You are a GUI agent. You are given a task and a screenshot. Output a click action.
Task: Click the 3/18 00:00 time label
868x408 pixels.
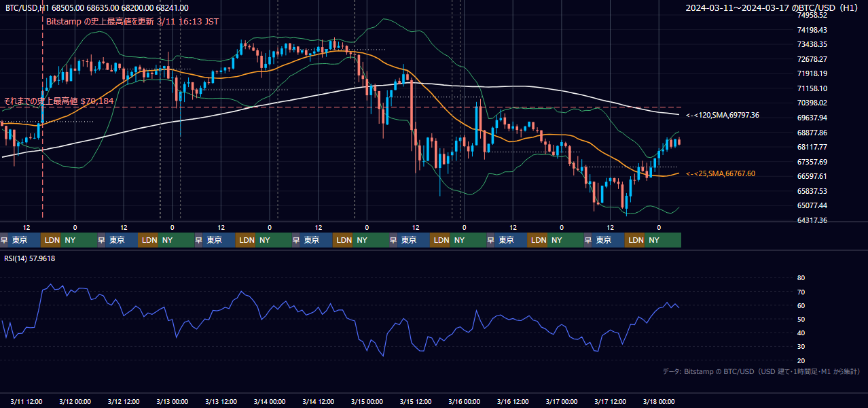[657, 401]
